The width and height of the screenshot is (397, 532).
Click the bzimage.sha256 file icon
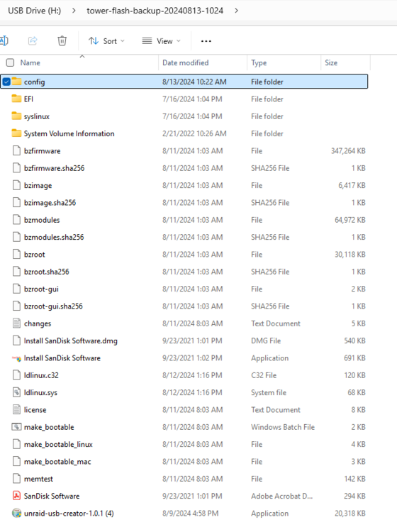pos(16,203)
